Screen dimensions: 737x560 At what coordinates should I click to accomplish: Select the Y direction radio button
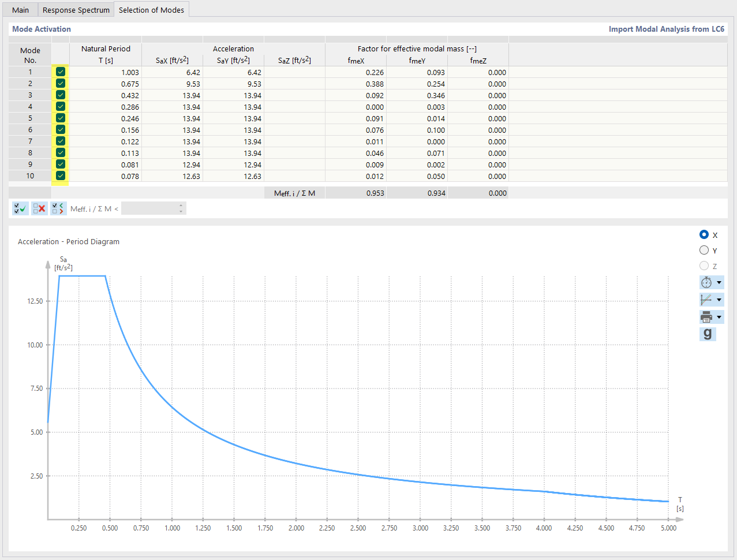[704, 250]
